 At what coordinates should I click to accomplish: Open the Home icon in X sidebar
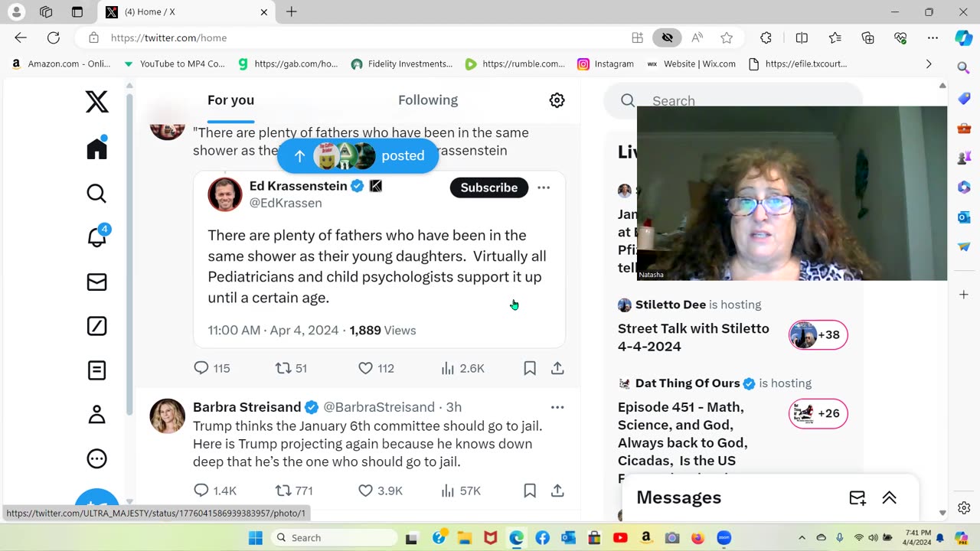(x=97, y=148)
